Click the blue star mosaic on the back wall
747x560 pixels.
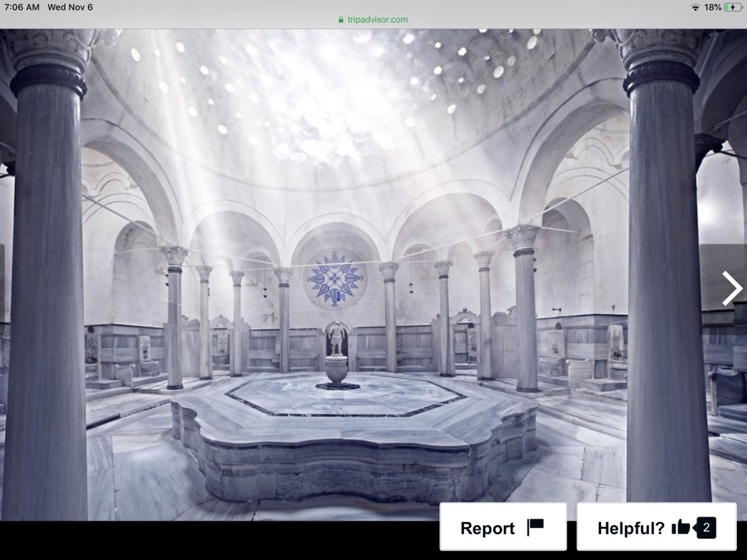335,278
